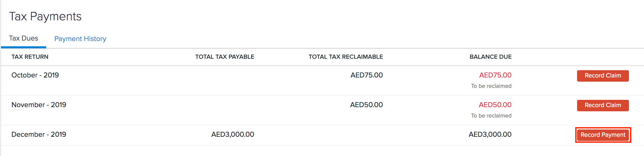The image size is (644, 156).
Task: Select the AED75.00 reclaimable amount for October
Action: [x=367, y=75]
